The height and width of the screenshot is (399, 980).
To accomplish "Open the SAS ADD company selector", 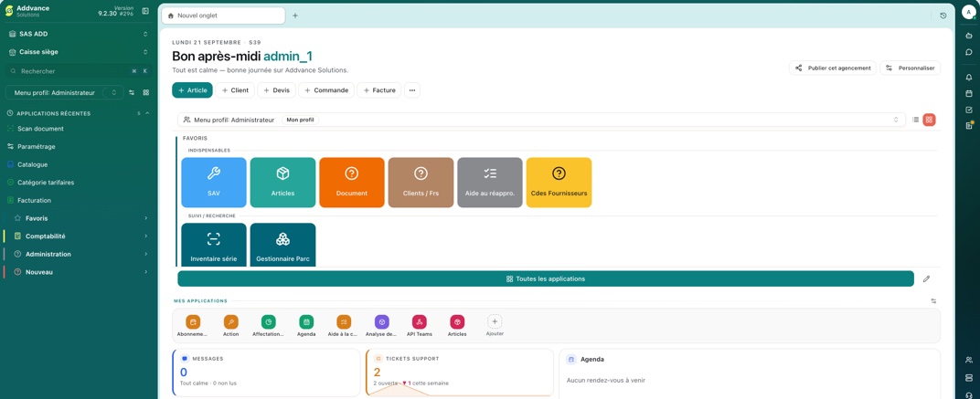I will [x=78, y=34].
